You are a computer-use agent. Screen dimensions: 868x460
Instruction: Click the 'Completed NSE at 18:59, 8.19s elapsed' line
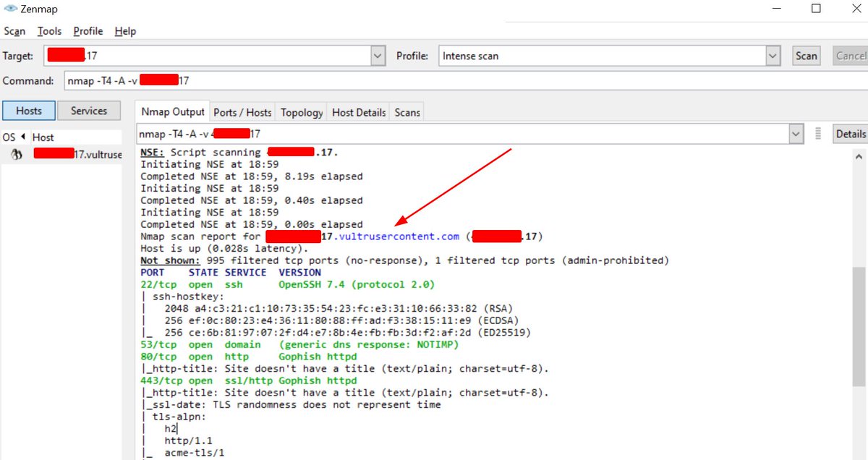(251, 176)
